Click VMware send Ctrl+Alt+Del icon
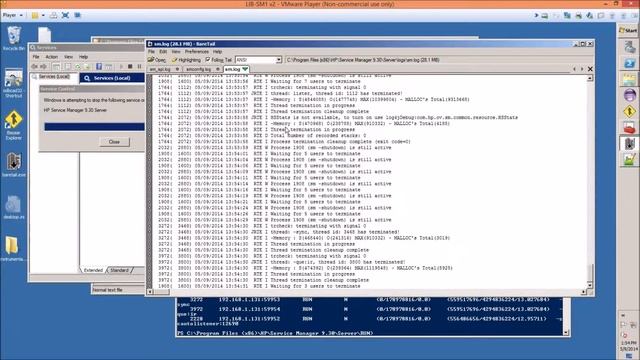Image resolution: width=640 pixels, height=360 pixels. (53, 15)
